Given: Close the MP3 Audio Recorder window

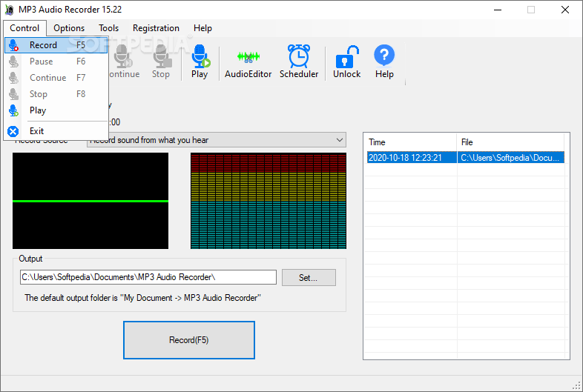Looking at the screenshot, I should click(565, 10).
